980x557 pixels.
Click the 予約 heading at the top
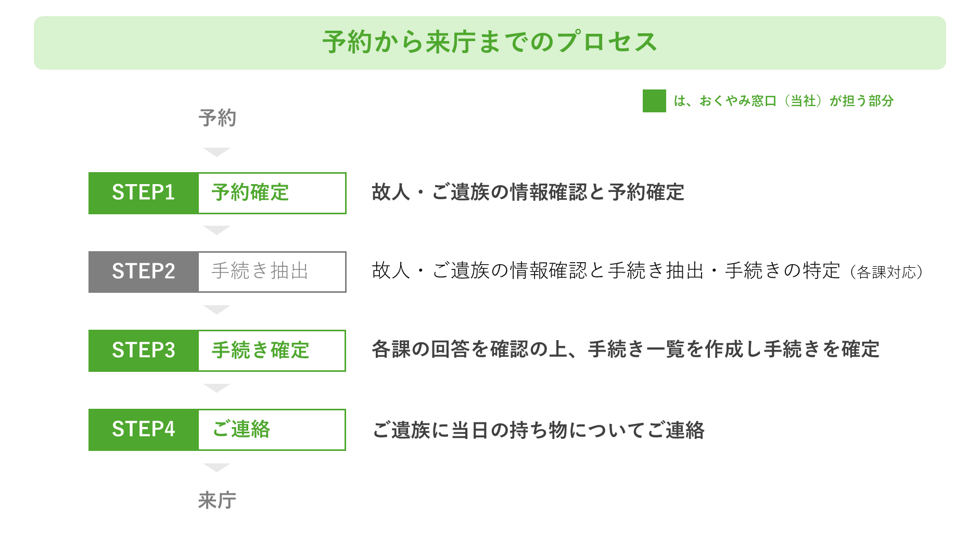(x=218, y=118)
